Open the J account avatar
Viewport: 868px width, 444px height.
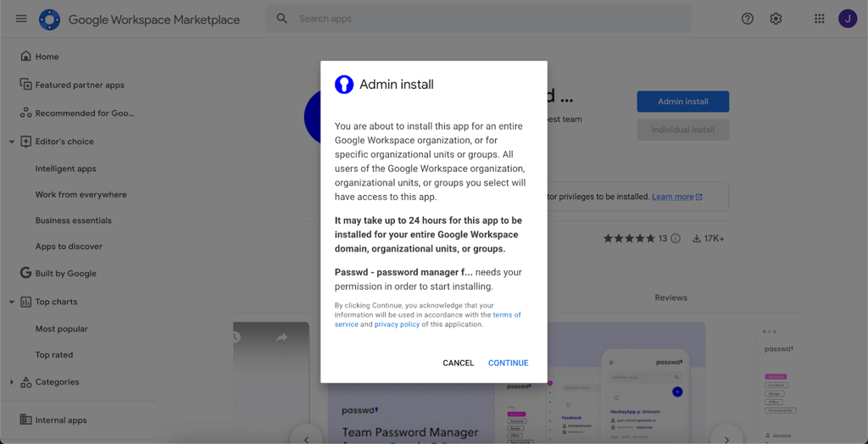[x=848, y=19]
